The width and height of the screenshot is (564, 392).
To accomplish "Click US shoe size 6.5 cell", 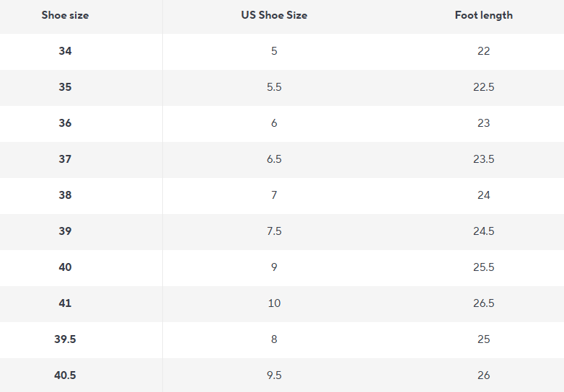I will pos(274,159).
